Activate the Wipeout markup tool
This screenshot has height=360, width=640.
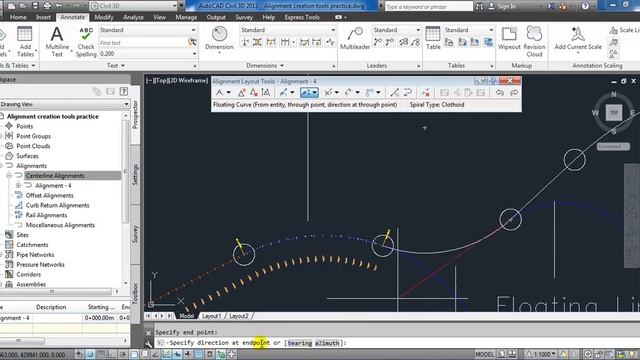pyautogui.click(x=509, y=38)
